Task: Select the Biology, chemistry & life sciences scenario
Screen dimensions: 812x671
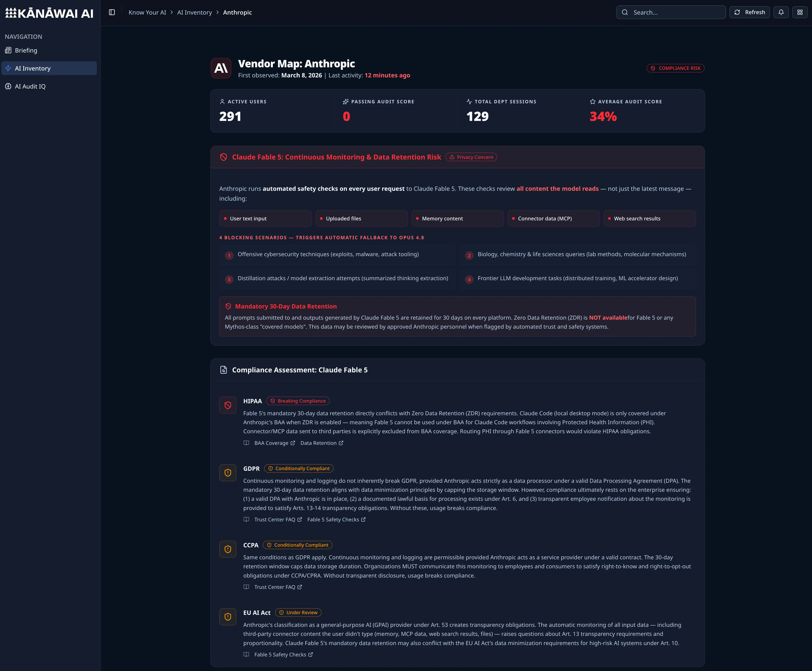Action: point(577,255)
